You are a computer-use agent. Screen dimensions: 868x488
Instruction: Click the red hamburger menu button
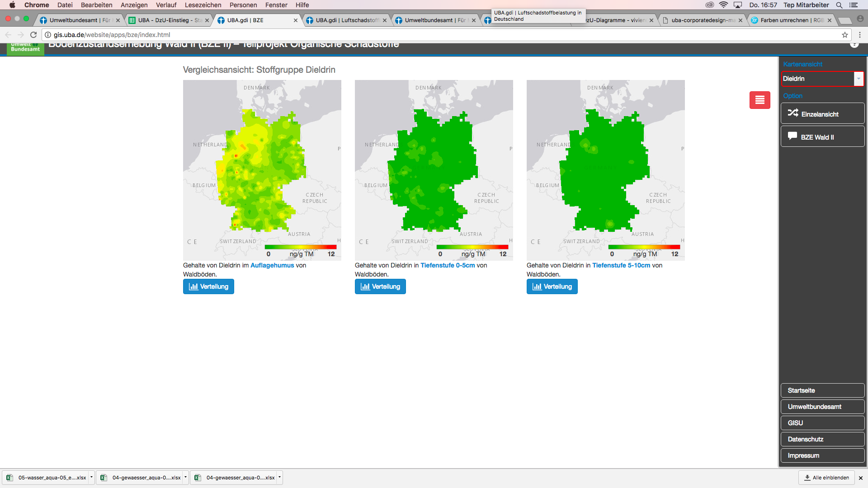tap(759, 100)
